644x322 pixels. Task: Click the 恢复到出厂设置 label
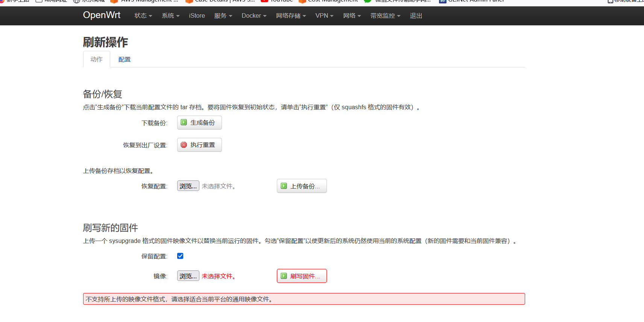(145, 145)
